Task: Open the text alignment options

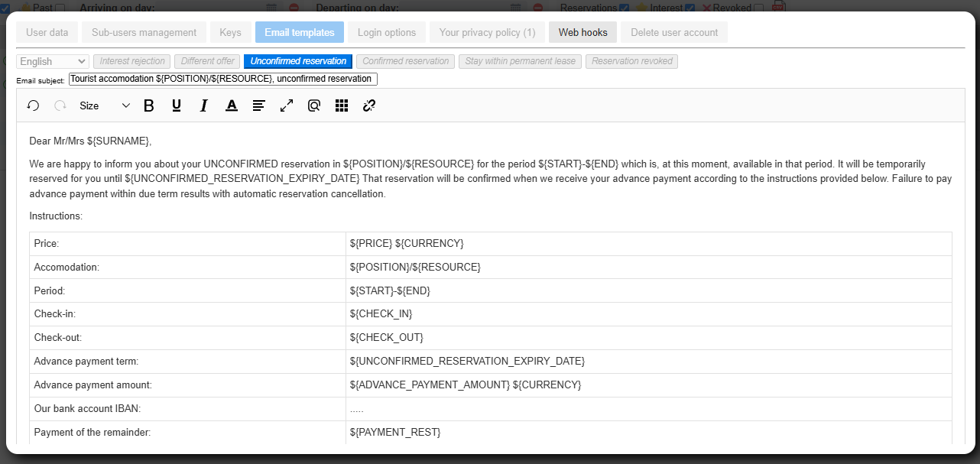Action: point(259,105)
